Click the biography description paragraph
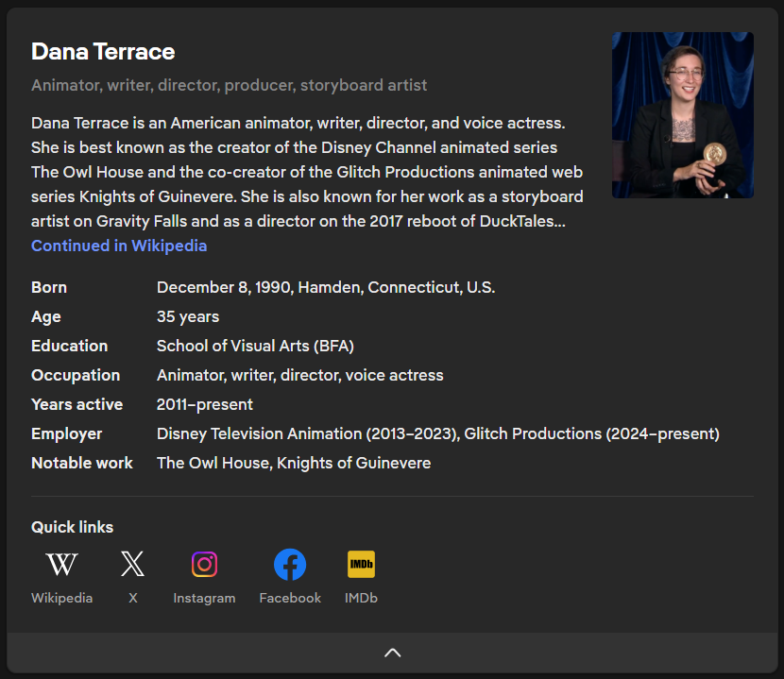The image size is (784, 679). pos(307,172)
